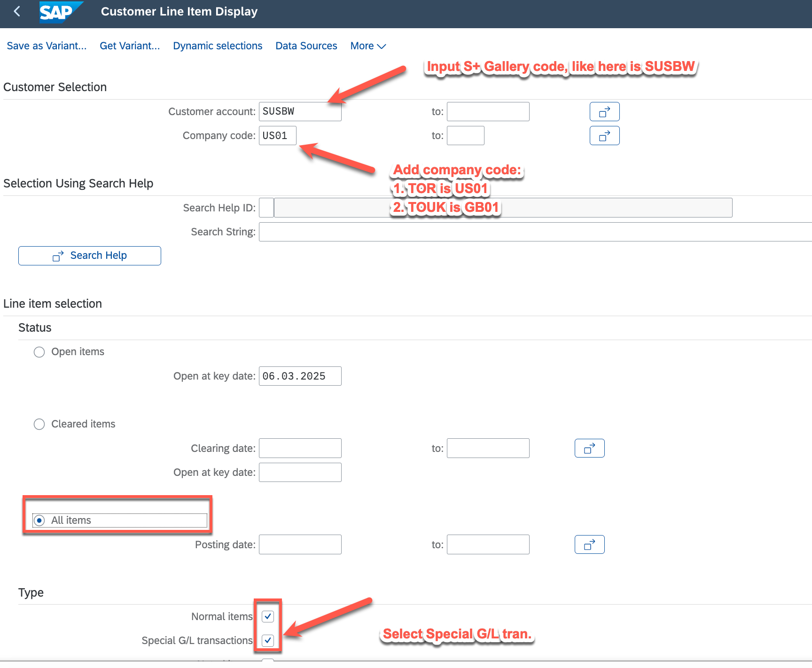Open multiple selection for Clearing date
The height and width of the screenshot is (668, 812).
pos(589,449)
